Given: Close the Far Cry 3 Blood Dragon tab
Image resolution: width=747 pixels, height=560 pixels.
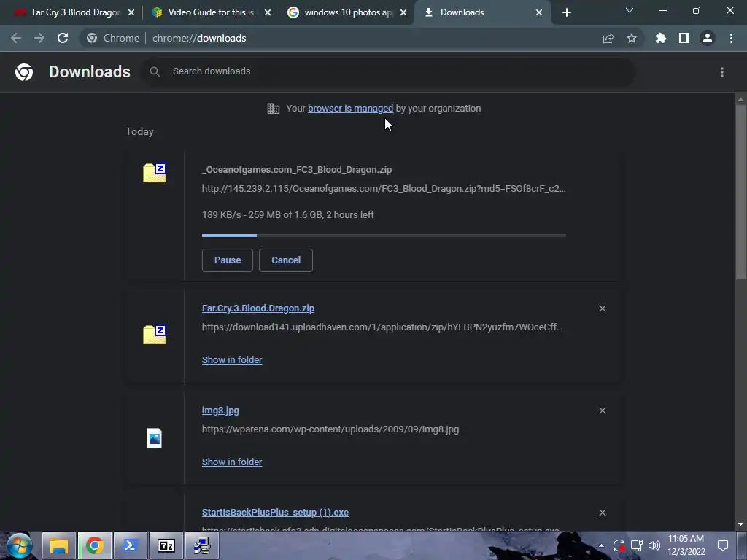Looking at the screenshot, I should click(x=131, y=12).
